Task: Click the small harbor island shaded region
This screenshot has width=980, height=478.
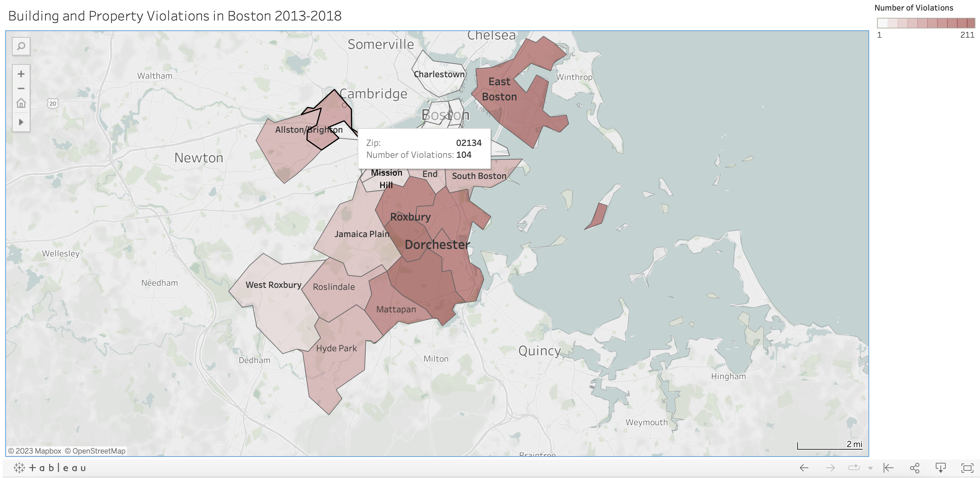Action: 596,216
